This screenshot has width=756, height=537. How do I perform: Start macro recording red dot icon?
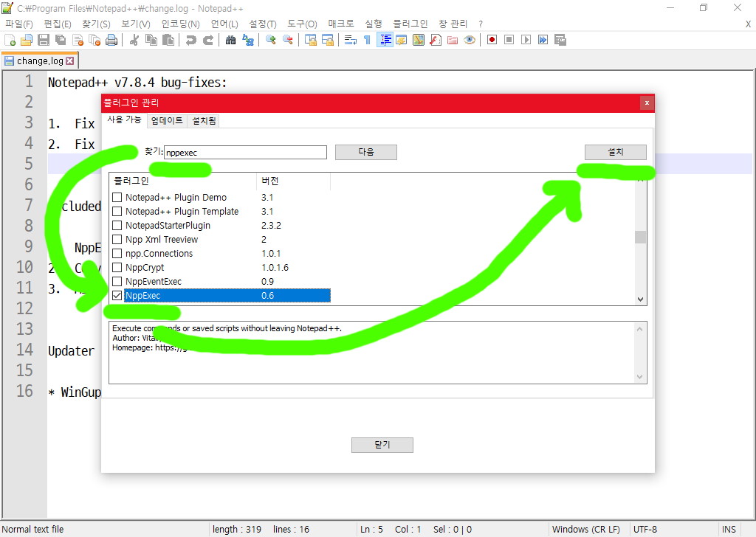tap(492, 40)
